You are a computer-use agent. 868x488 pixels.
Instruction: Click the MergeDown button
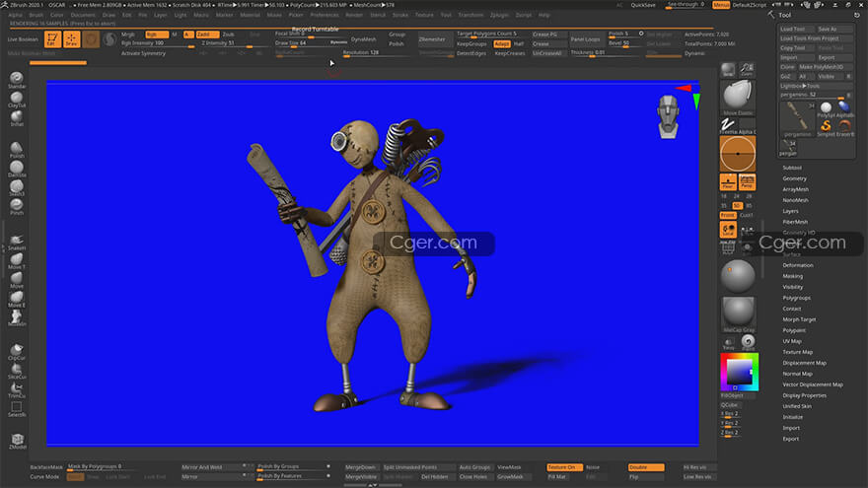click(x=360, y=467)
